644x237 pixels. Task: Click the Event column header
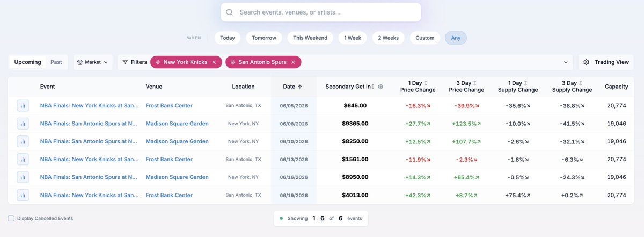click(47, 87)
